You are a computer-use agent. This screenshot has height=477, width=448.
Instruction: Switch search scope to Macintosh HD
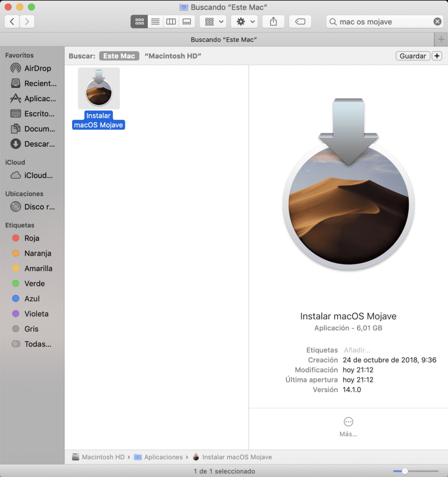(172, 56)
